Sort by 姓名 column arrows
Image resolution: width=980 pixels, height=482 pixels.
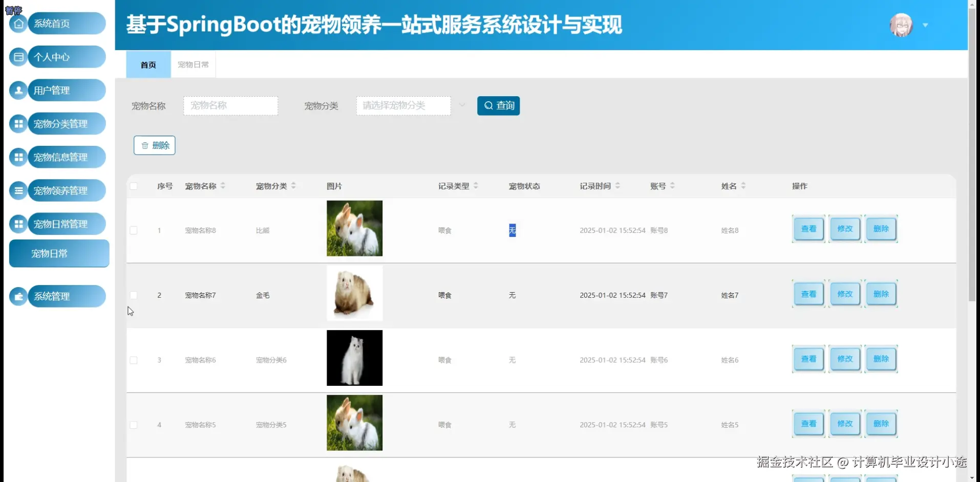click(743, 186)
